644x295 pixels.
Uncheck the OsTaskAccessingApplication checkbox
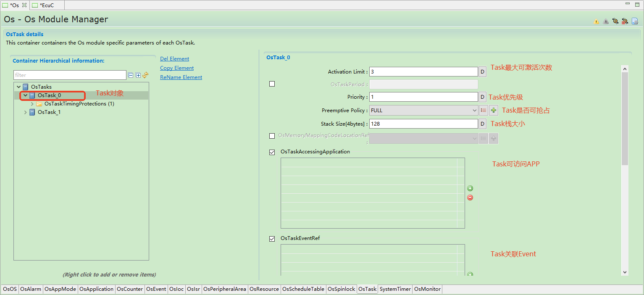click(272, 152)
